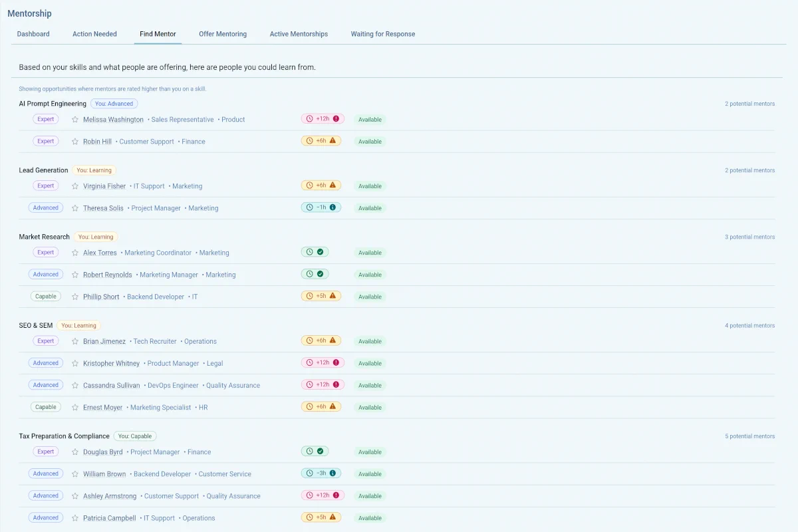
Task: Star Melissa Washington as favorite mentor
Action: point(75,120)
